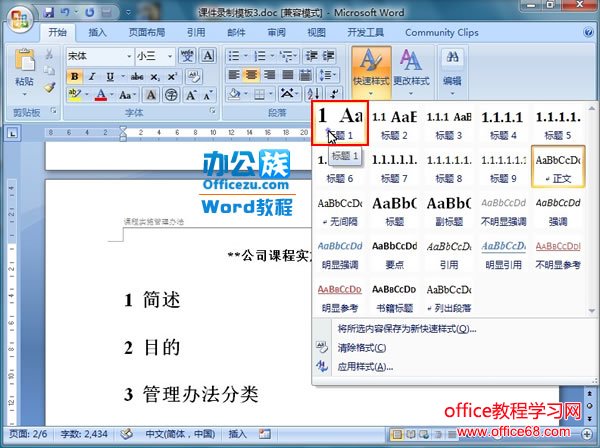The width and height of the screenshot is (600, 448).
Task: Add character border around text
Action: pyautogui.click(x=208, y=56)
